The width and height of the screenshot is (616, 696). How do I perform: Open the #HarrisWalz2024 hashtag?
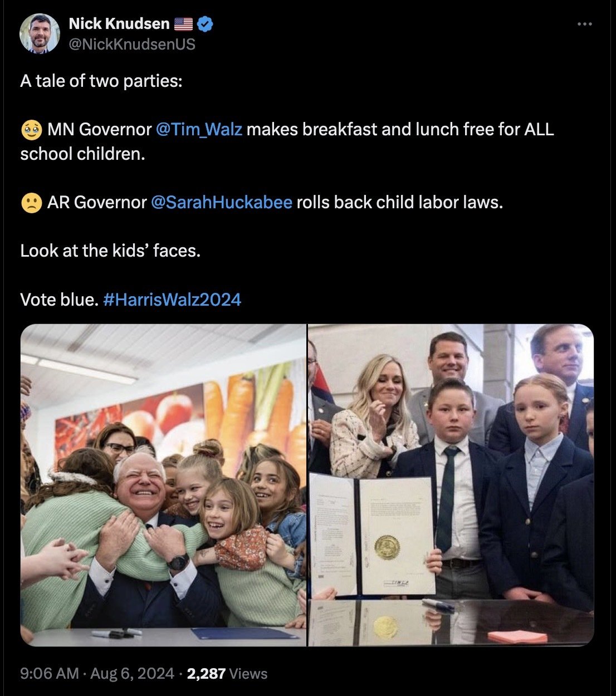[x=172, y=300]
